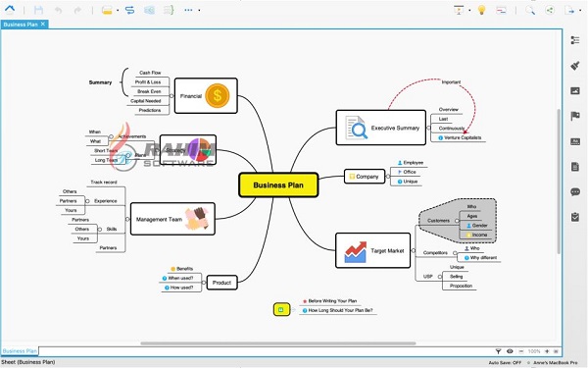Select the Company topic node
588x368 pixels.
[x=365, y=176]
